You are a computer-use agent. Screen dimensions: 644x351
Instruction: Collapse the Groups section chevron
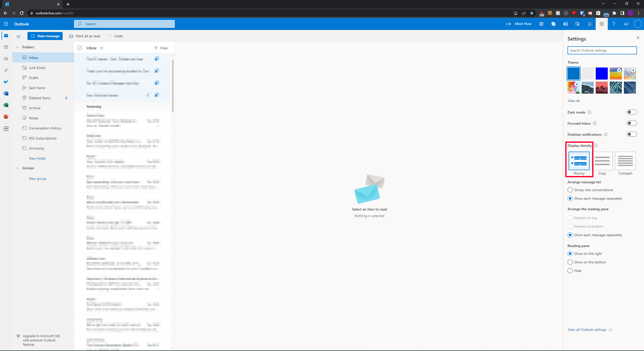coord(17,168)
